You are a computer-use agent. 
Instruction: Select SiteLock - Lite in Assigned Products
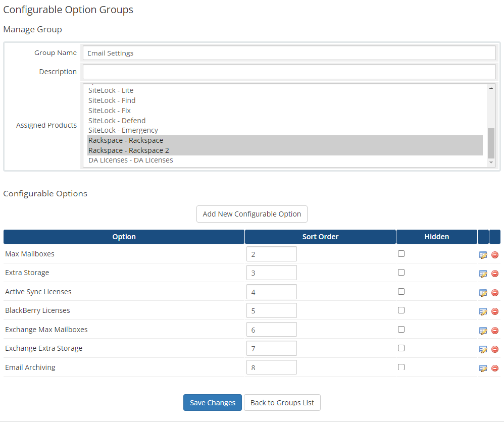(x=285, y=91)
